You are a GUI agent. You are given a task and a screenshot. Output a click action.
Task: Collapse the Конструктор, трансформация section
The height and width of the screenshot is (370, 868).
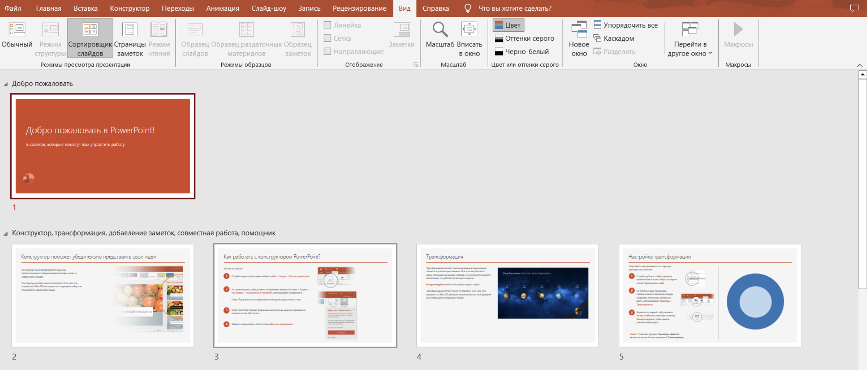(x=6, y=234)
